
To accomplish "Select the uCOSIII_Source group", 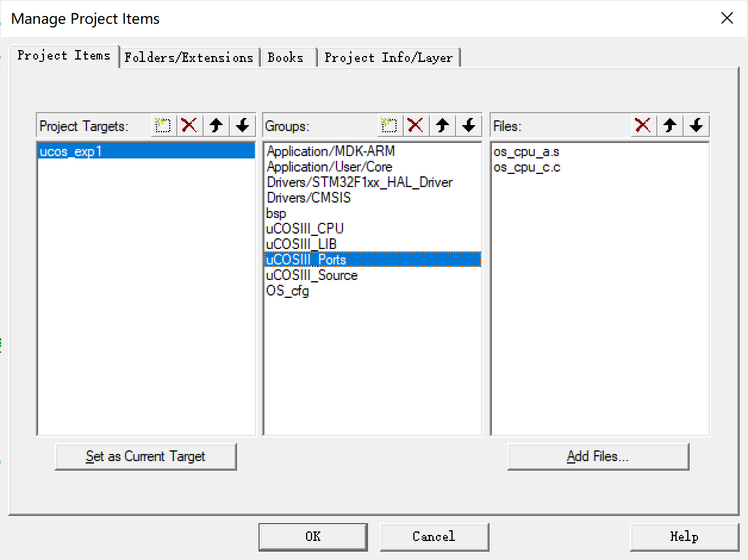I will [x=311, y=275].
